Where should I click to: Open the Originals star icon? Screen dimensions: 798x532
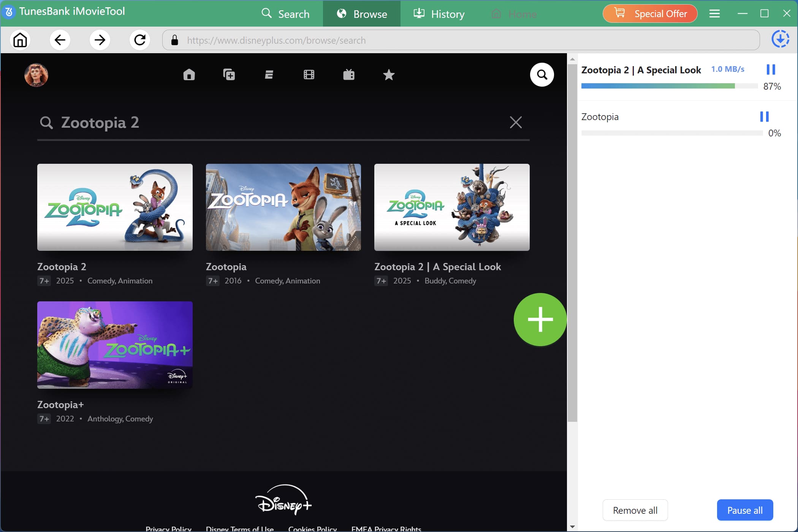(389, 75)
